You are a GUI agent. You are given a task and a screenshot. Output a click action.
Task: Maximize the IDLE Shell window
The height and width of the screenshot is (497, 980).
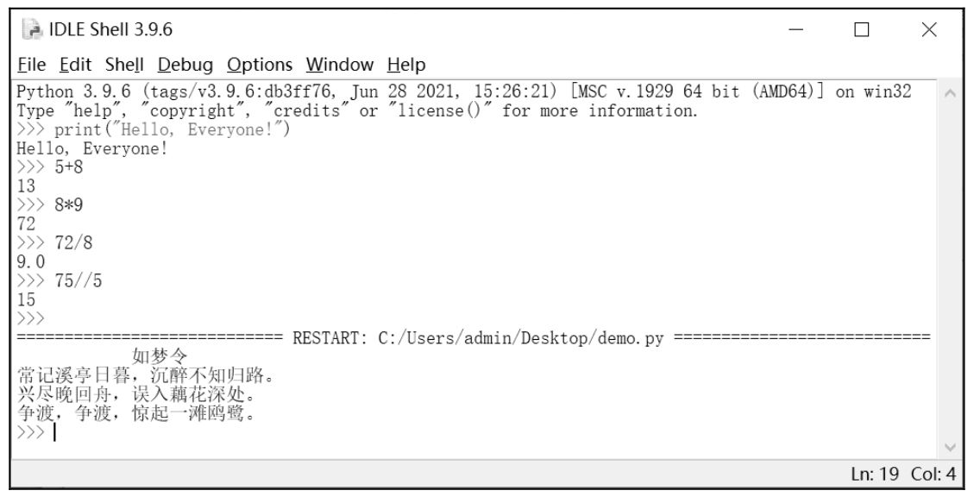(862, 29)
